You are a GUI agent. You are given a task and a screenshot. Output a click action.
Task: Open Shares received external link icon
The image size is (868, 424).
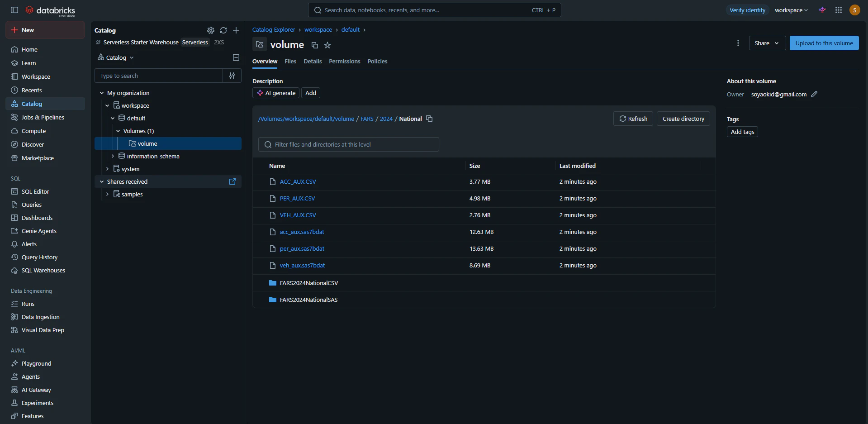(232, 181)
